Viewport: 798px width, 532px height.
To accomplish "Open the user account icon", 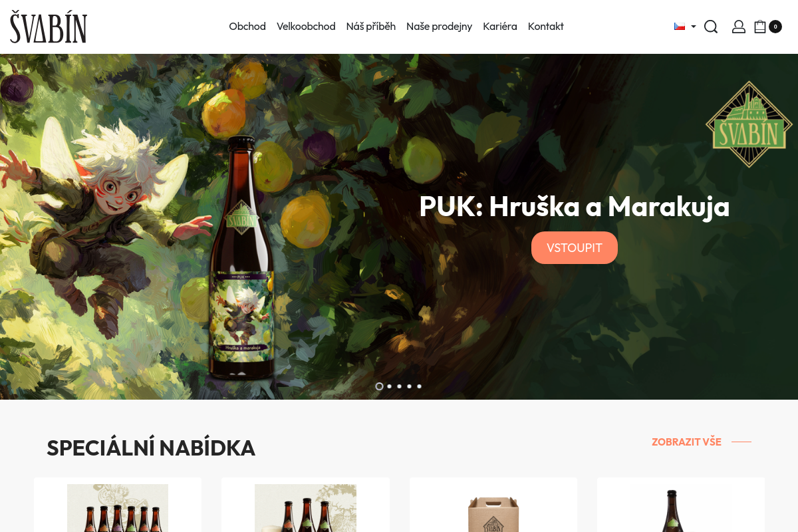I will (x=739, y=27).
